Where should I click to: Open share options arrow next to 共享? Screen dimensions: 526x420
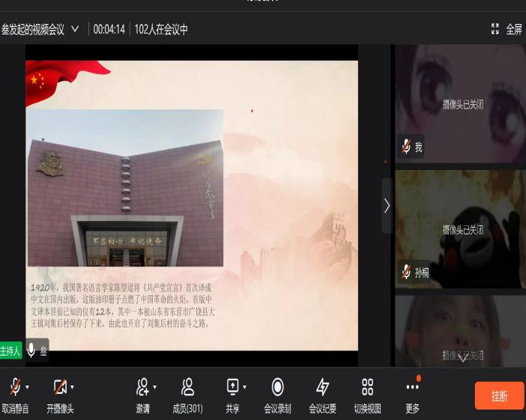click(x=244, y=387)
